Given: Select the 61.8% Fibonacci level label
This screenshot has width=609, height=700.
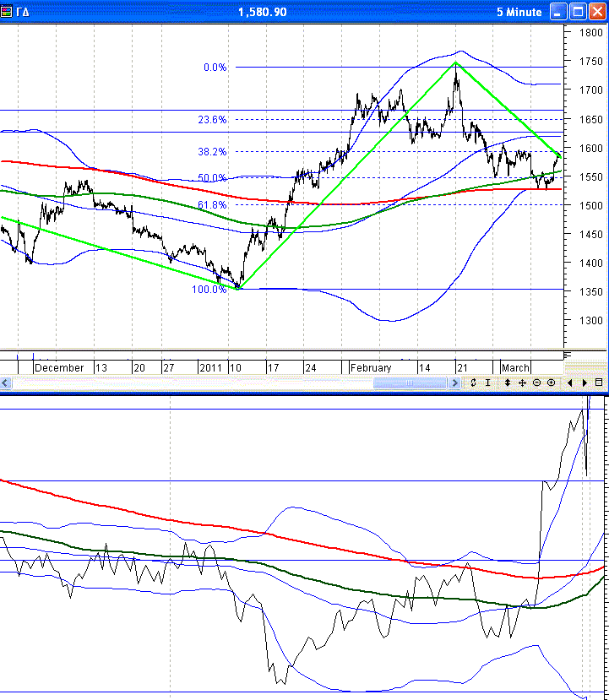Looking at the screenshot, I should pos(212,204).
